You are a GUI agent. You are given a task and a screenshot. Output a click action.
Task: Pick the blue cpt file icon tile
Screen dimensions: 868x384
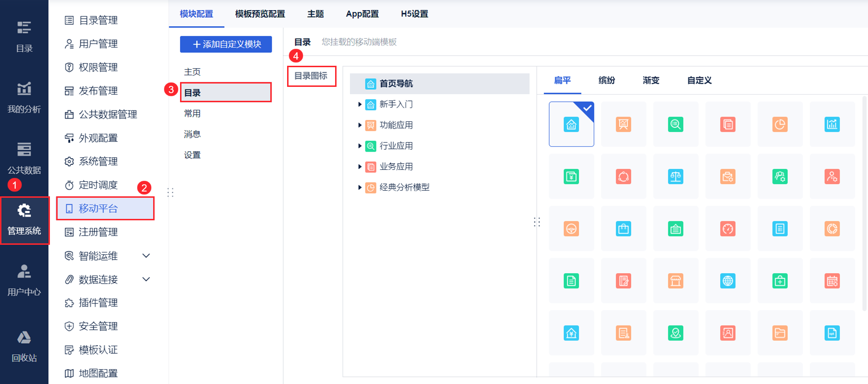832,333
